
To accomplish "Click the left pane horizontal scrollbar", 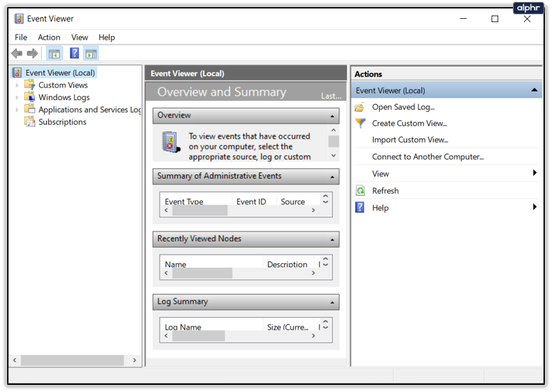I will tap(72, 360).
